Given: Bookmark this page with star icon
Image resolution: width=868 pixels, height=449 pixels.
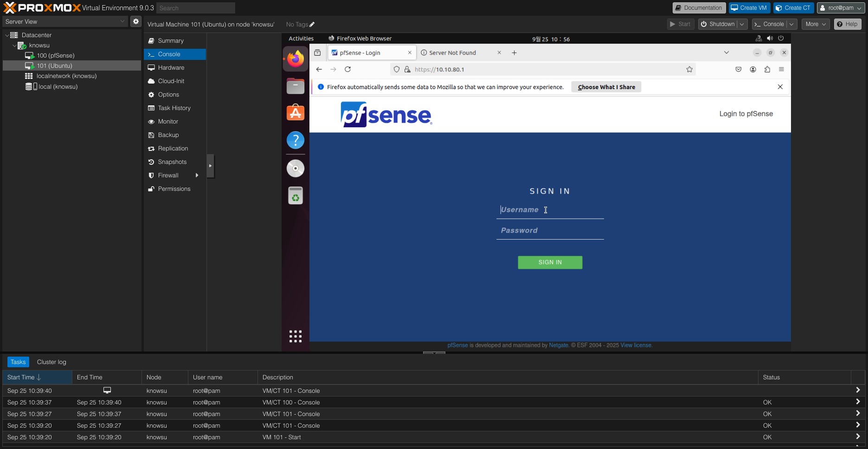Looking at the screenshot, I should pyautogui.click(x=689, y=69).
